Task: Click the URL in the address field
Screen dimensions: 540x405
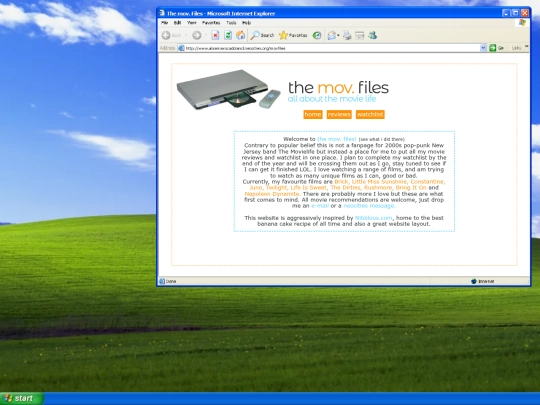Action: tap(235, 48)
